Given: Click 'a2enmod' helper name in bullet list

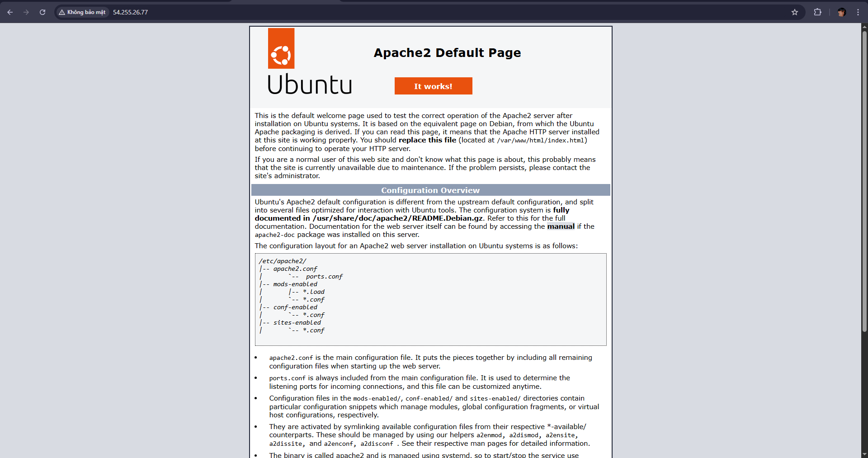Looking at the screenshot, I should (489, 435).
